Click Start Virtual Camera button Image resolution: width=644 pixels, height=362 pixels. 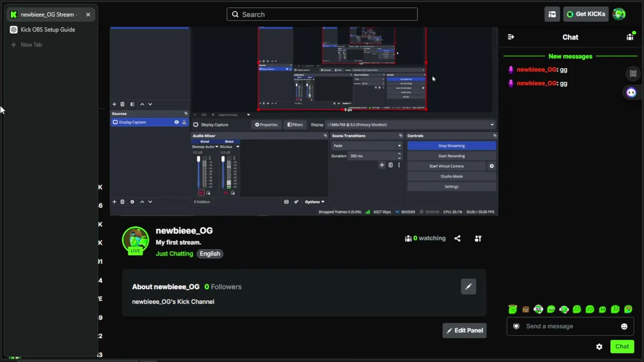pyautogui.click(x=447, y=166)
